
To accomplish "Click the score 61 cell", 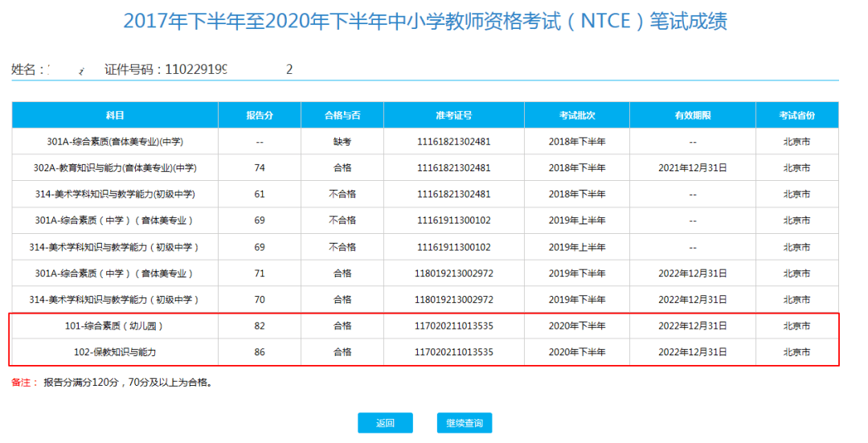I will point(260,195).
